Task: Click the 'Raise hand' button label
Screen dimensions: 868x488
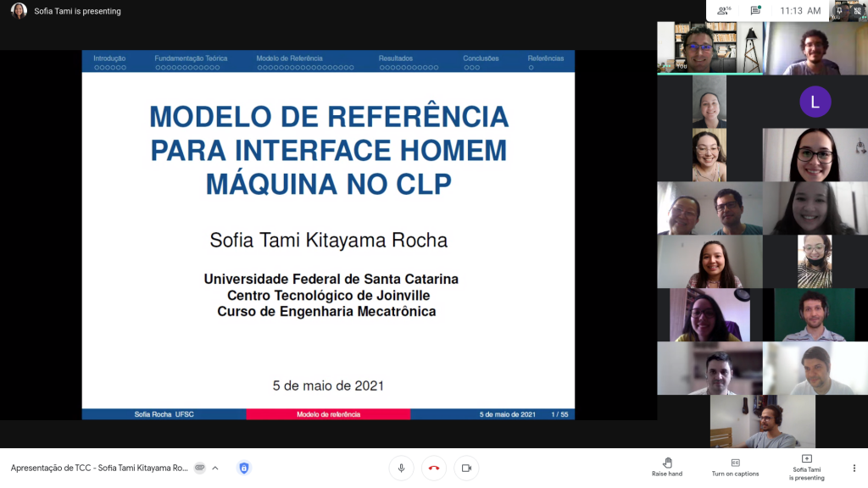Action: (667, 474)
